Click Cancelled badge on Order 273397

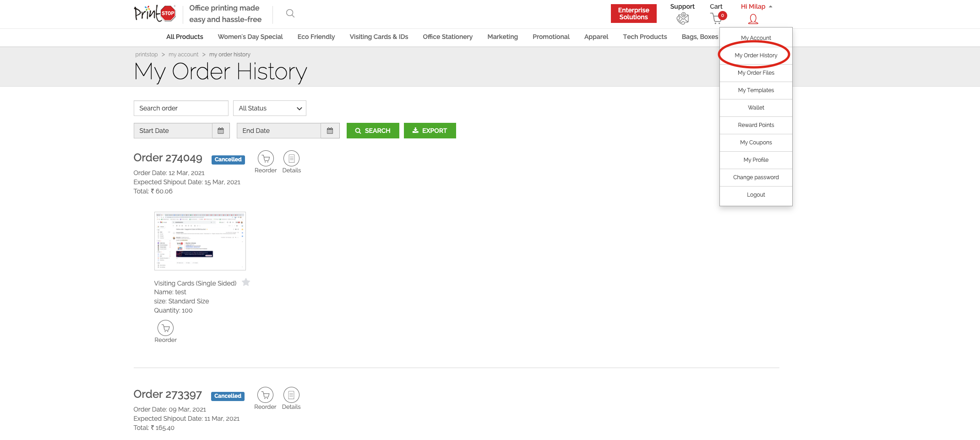tap(228, 396)
